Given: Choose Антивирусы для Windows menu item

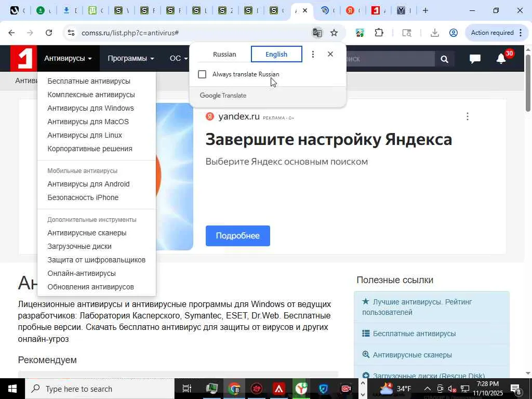Looking at the screenshot, I should pyautogui.click(x=90, y=108).
